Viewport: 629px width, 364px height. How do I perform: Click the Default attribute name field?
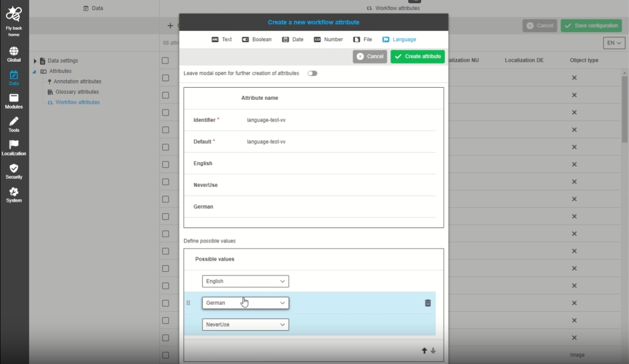click(x=339, y=142)
